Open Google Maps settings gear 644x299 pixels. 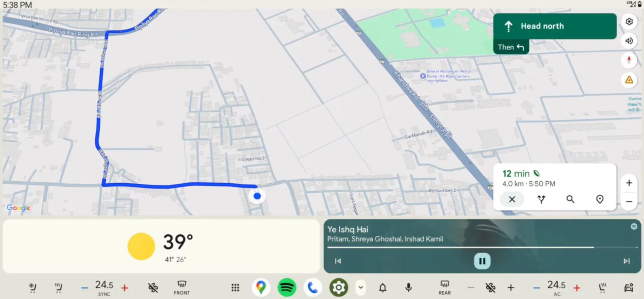tap(629, 22)
